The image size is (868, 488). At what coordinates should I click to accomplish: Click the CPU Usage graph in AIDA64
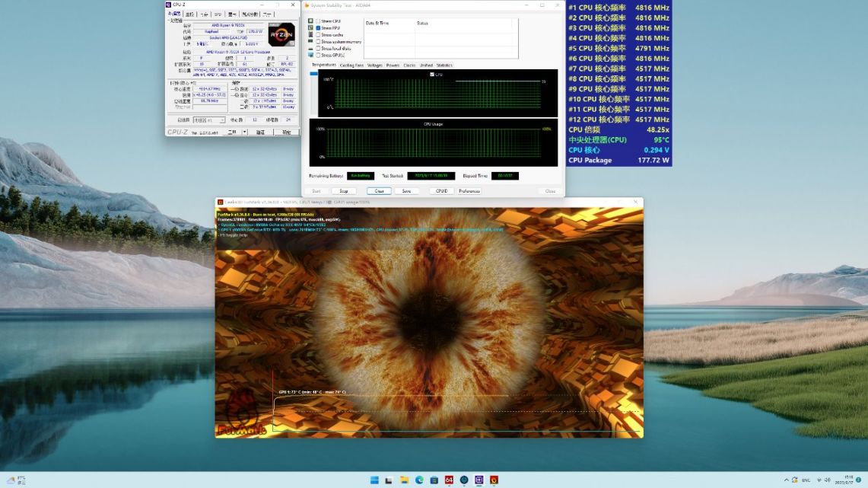coord(434,143)
